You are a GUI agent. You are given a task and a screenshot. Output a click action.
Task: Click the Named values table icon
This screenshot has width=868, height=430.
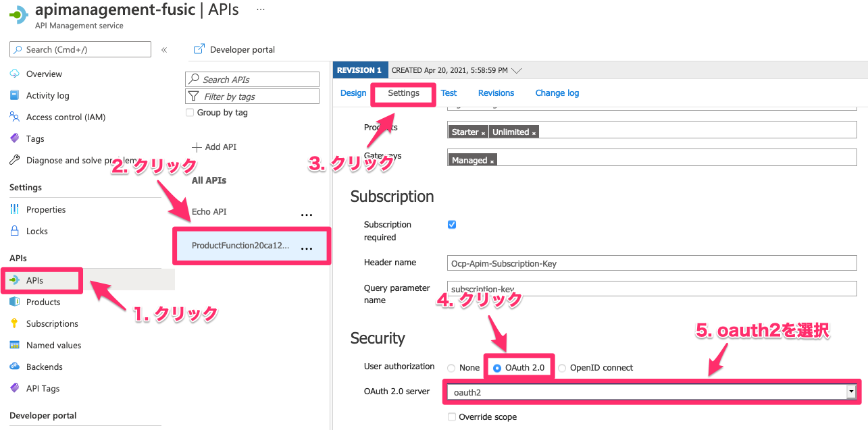point(15,345)
